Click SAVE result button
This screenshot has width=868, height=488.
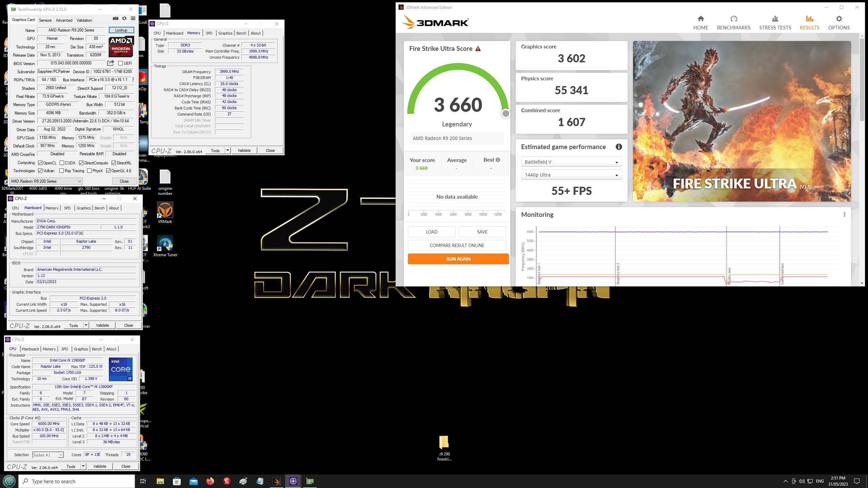482,232
